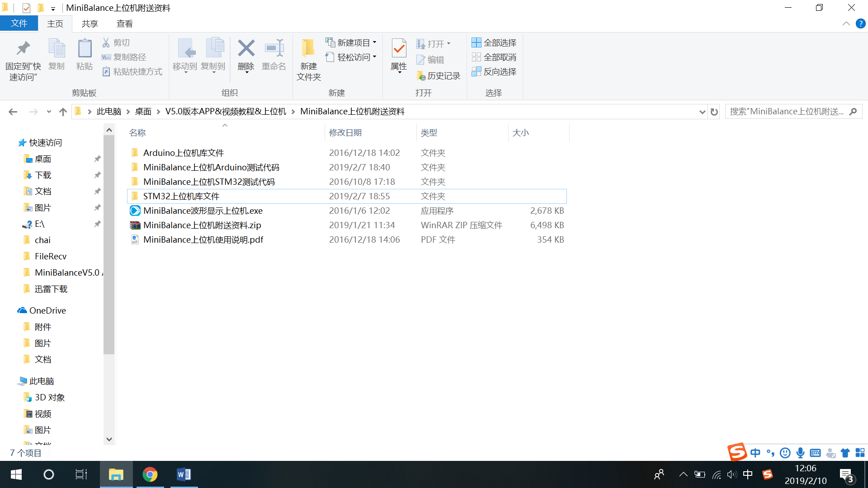This screenshot has height=488, width=868.
Task: Click navigation pane scroll up arrow
Action: tap(109, 130)
